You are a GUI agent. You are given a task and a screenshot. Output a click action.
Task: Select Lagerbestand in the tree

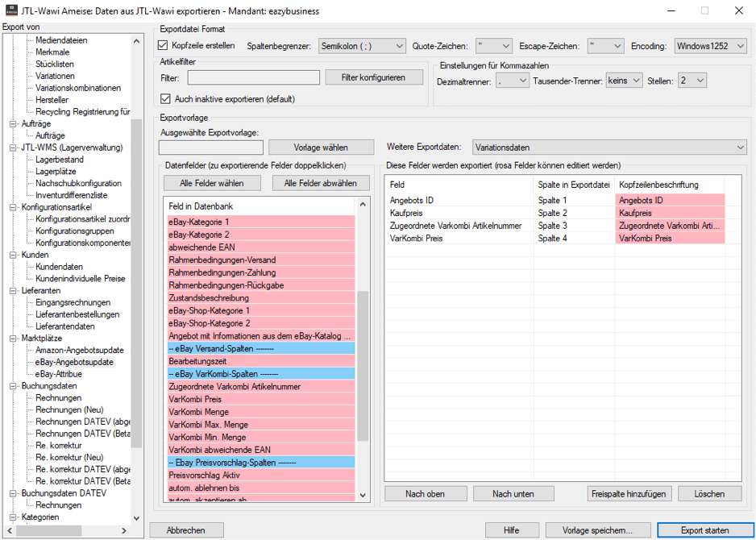[60, 160]
